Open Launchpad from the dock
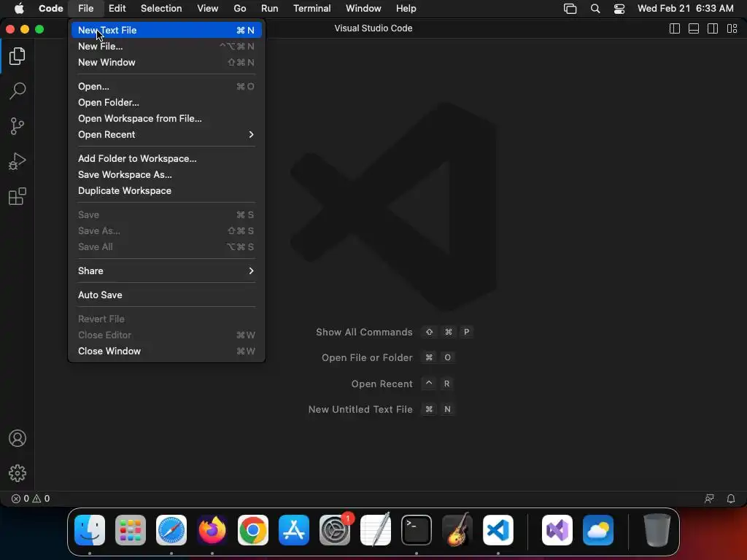 click(131, 530)
